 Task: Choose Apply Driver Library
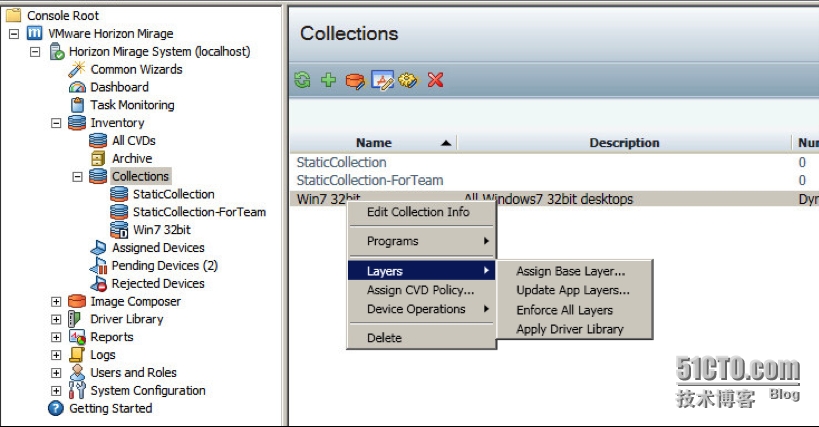[x=575, y=329]
